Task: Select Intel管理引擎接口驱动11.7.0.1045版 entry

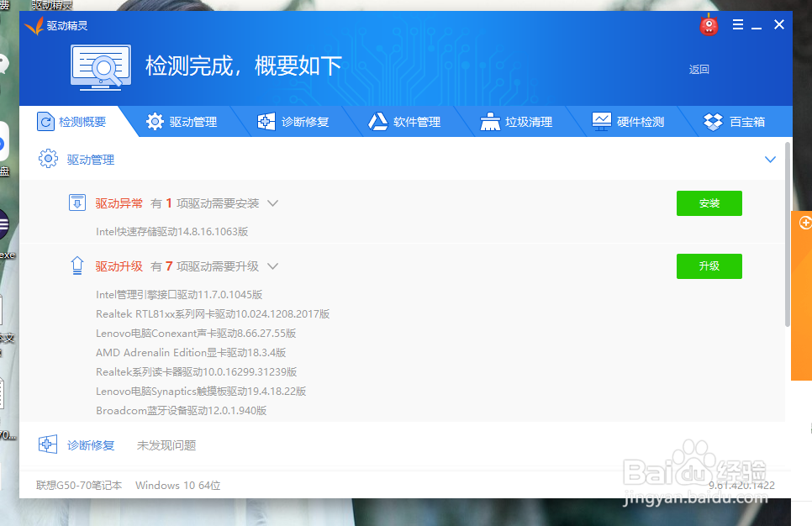Action: tap(179, 295)
